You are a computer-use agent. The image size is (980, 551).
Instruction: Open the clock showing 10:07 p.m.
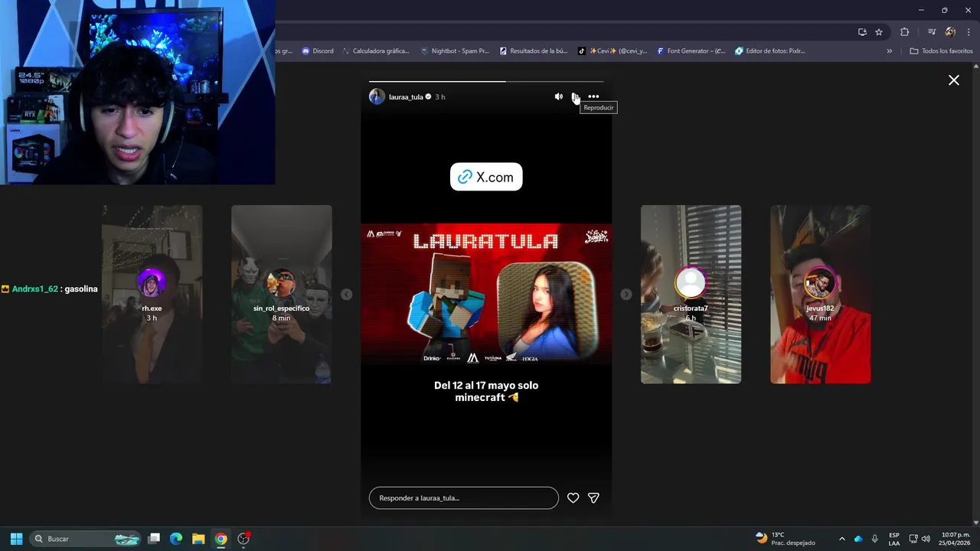tap(955, 539)
